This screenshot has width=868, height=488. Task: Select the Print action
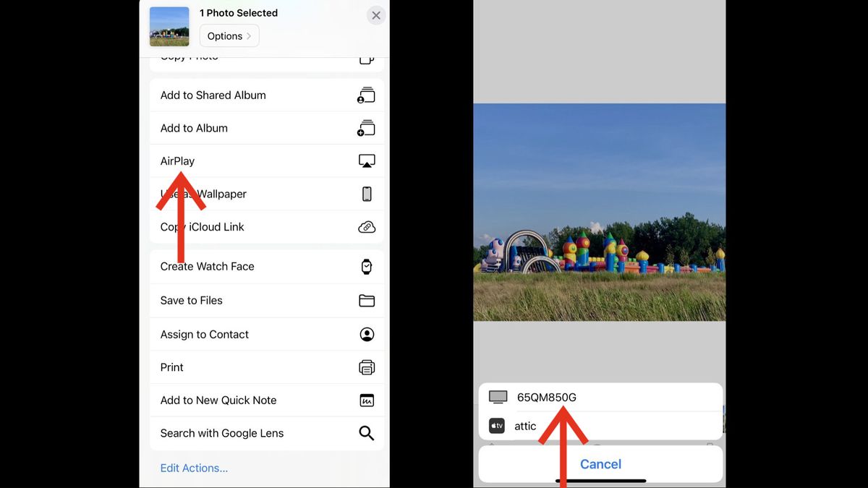267,367
